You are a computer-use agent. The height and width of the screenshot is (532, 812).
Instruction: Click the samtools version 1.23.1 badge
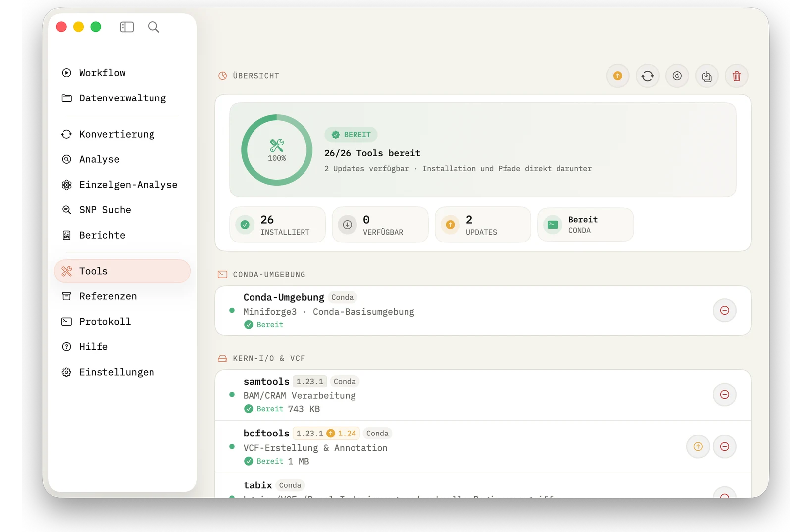pyautogui.click(x=309, y=382)
